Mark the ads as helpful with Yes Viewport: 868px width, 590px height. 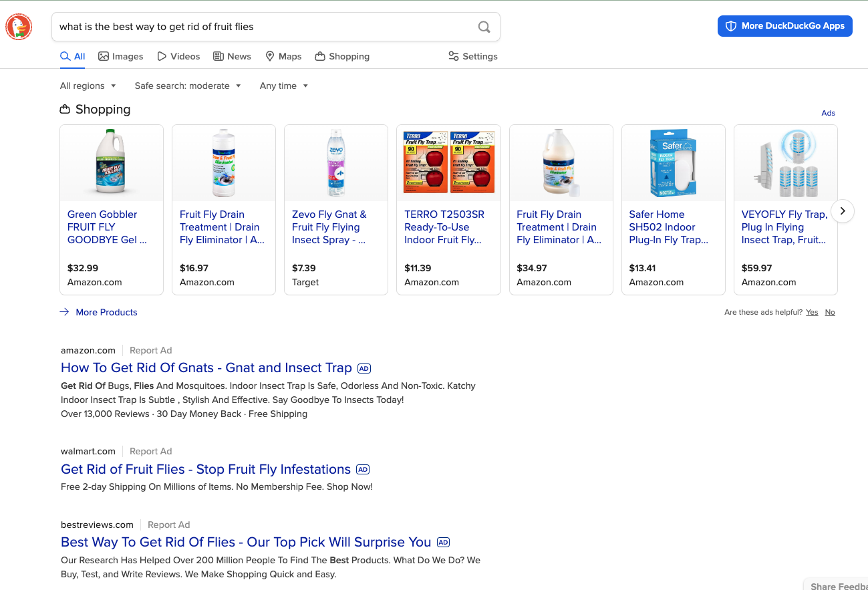point(812,312)
